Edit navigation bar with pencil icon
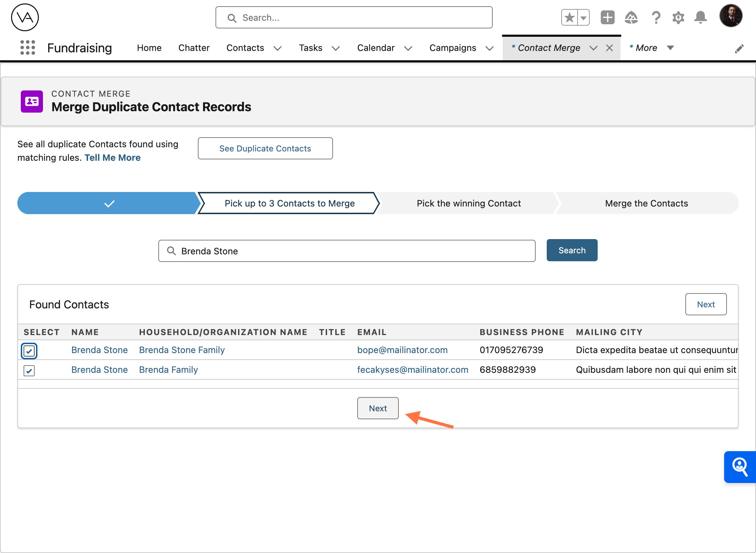756x553 pixels. [x=739, y=49]
